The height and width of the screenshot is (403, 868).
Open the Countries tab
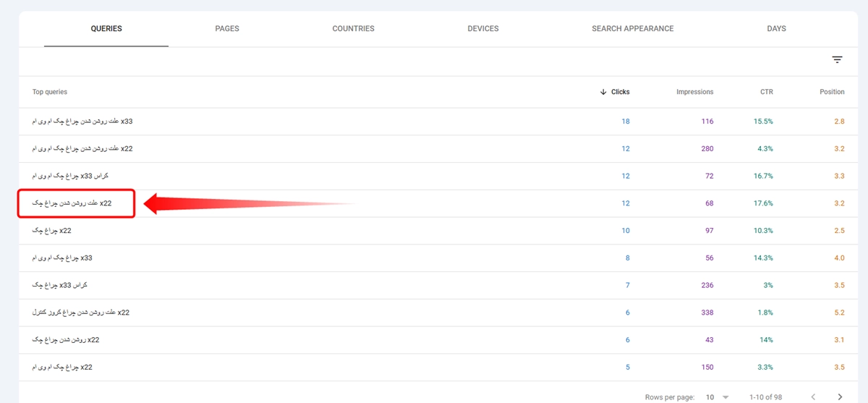tap(353, 29)
